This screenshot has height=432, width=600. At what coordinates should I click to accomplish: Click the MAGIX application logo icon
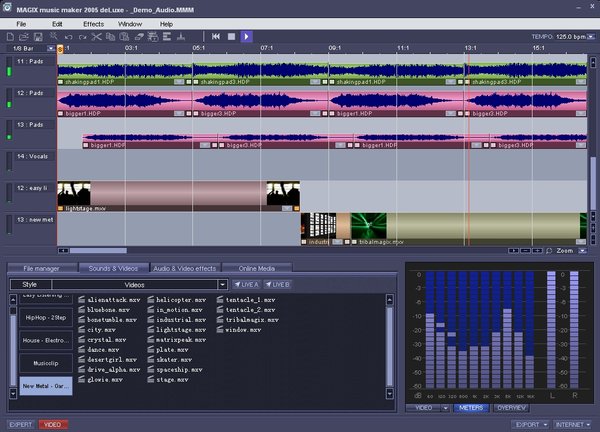[x=7, y=7]
